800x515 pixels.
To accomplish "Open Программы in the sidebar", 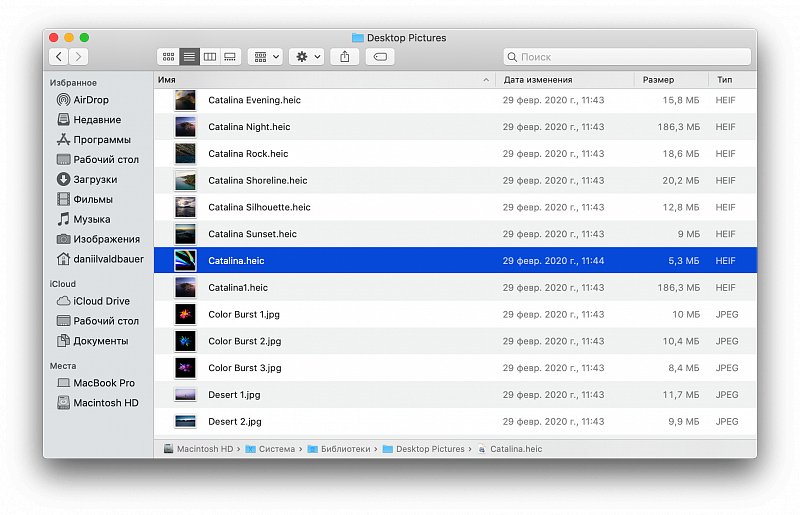I will [101, 140].
